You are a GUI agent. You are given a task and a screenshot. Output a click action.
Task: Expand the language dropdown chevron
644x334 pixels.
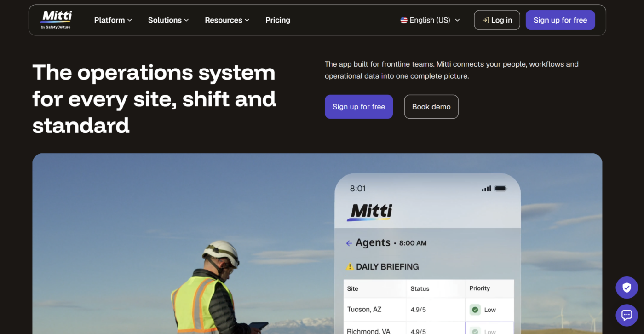pyautogui.click(x=457, y=20)
